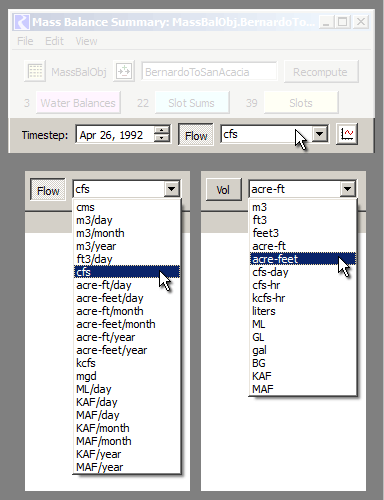This screenshot has width=384, height=500.
Task: Choose ft3/day from flow list
Action: pyautogui.click(x=127, y=259)
